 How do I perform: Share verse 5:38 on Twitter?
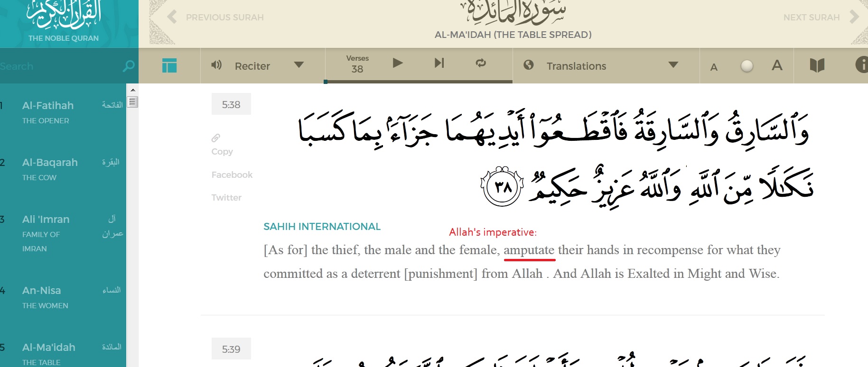(226, 197)
